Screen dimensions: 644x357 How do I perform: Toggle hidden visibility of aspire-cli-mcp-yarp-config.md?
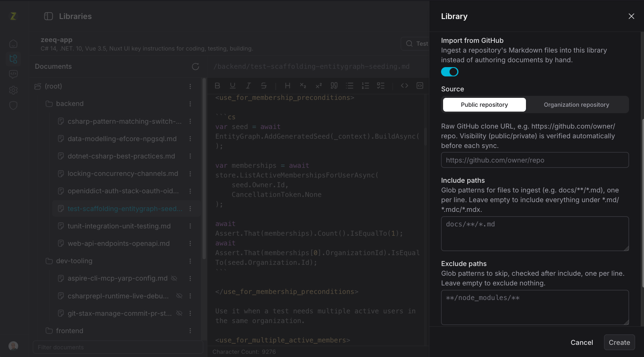[x=174, y=279]
